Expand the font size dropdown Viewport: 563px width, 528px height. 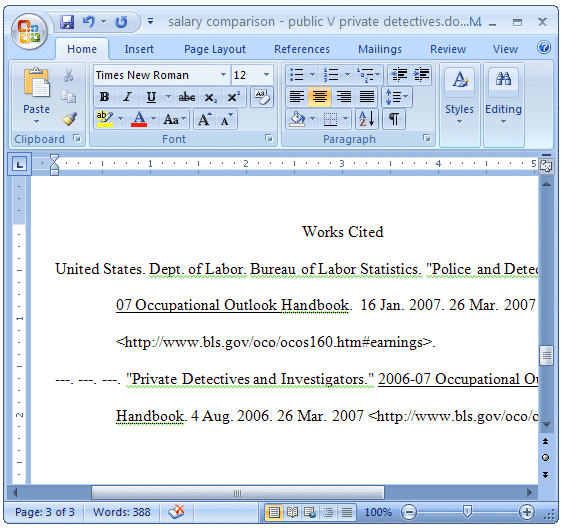pyautogui.click(x=266, y=75)
